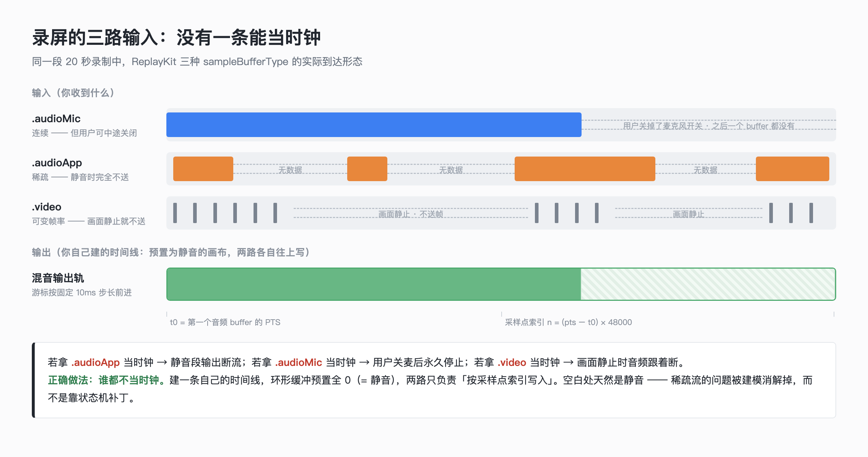Click the subtitle mentioning ReplayKit sampleBufferType

coord(197,62)
